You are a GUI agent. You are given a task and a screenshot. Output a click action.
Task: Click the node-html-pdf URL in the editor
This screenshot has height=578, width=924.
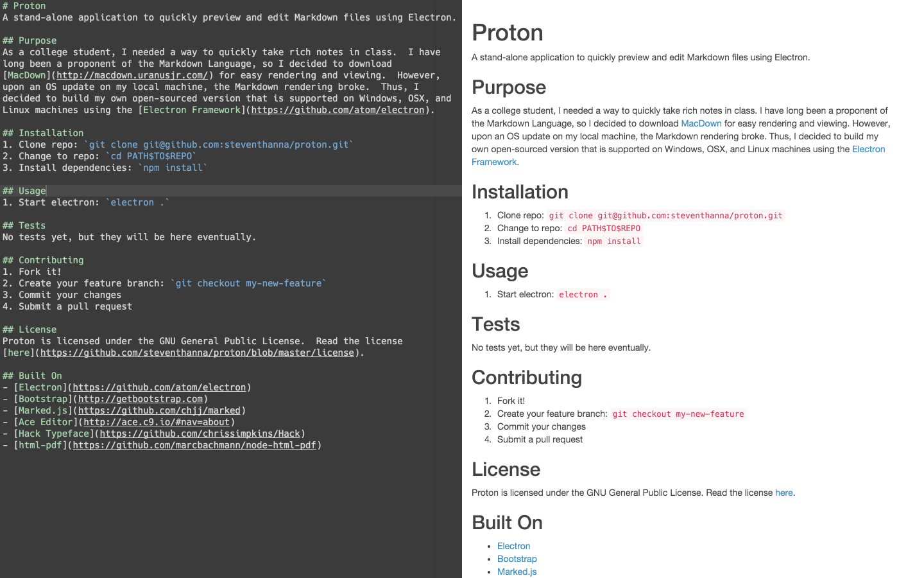[194, 445]
